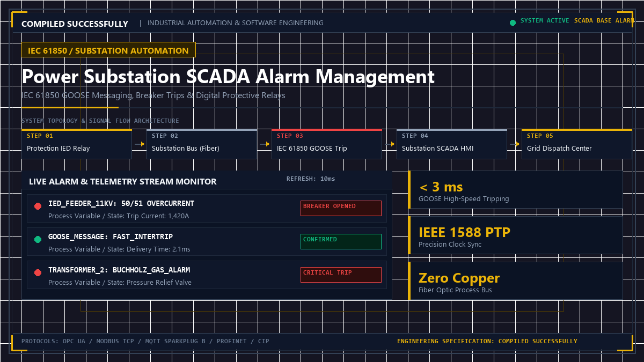Click the 'Trip Current: 1,420A' value text

(x=158, y=216)
